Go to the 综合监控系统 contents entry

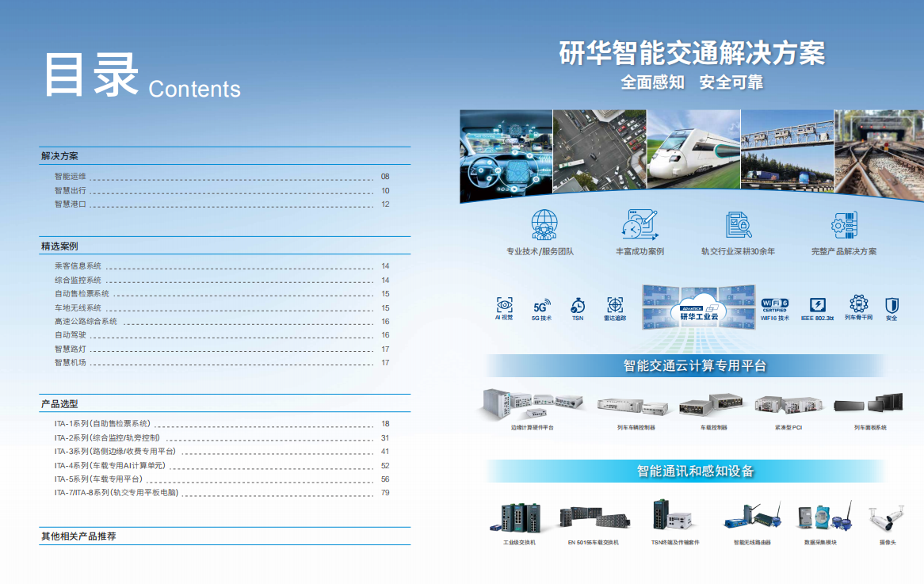click(x=222, y=280)
